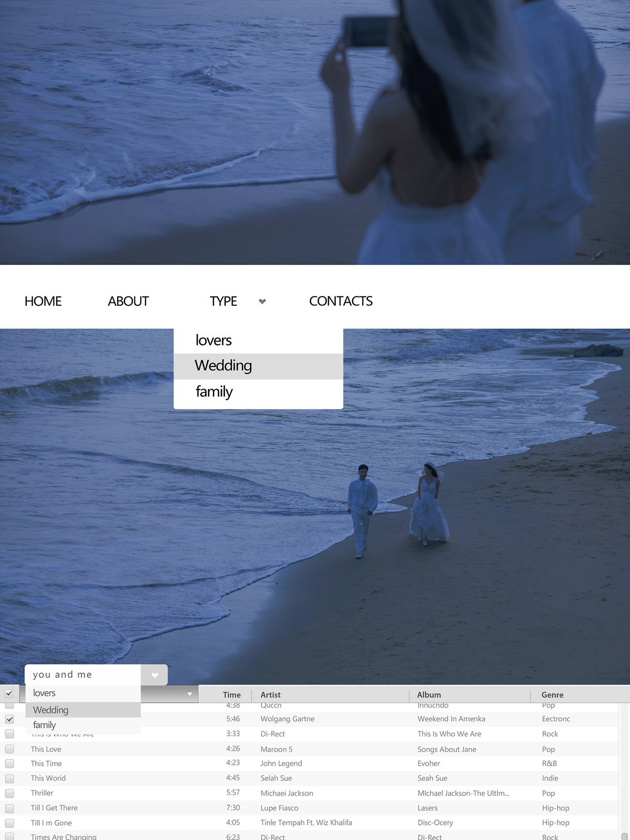Viewport: 630px width, 840px height.
Task: Click artist 'John Legend'
Action: click(x=281, y=763)
